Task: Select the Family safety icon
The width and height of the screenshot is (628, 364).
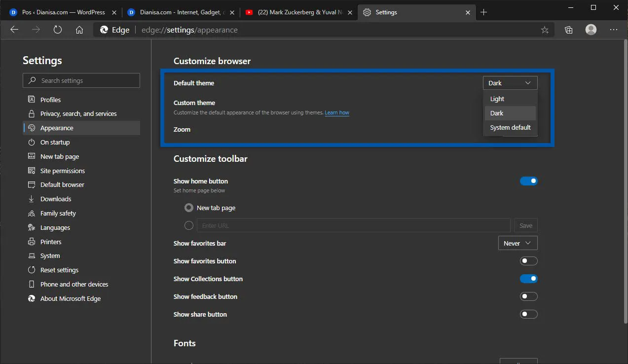Action: [31, 213]
